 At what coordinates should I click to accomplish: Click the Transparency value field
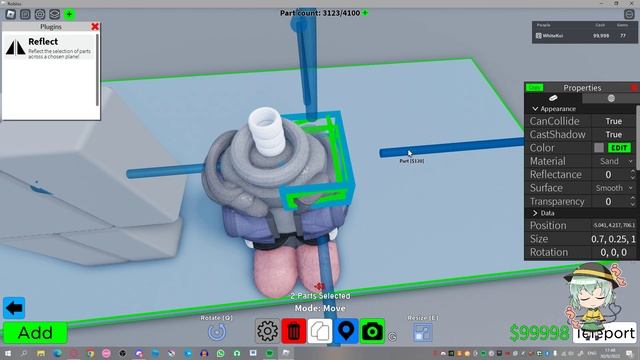[x=609, y=201]
